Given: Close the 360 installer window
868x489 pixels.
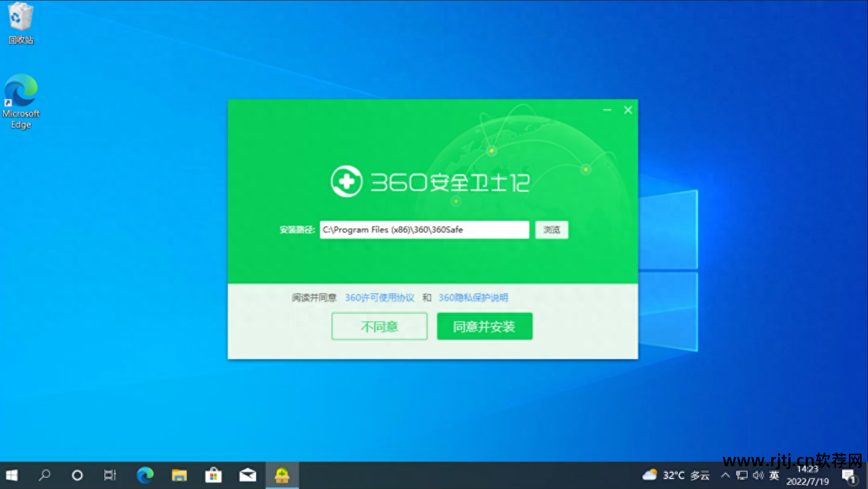Looking at the screenshot, I should click(628, 110).
